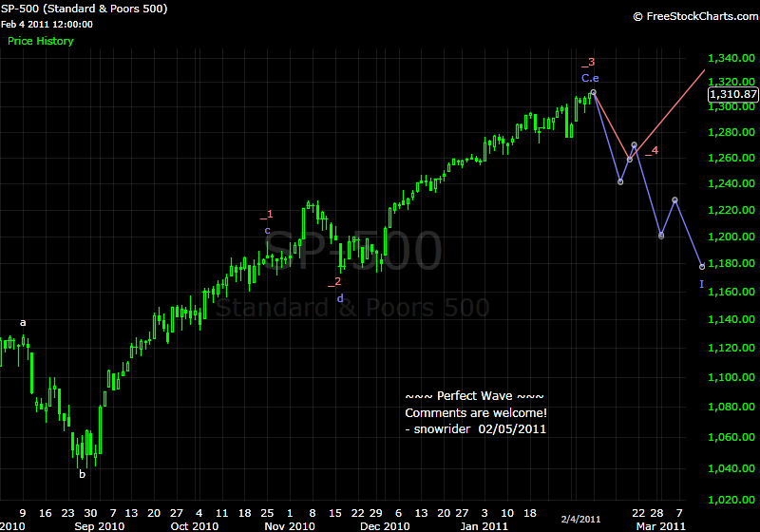Click the circle node at the C.e peak

click(x=593, y=92)
